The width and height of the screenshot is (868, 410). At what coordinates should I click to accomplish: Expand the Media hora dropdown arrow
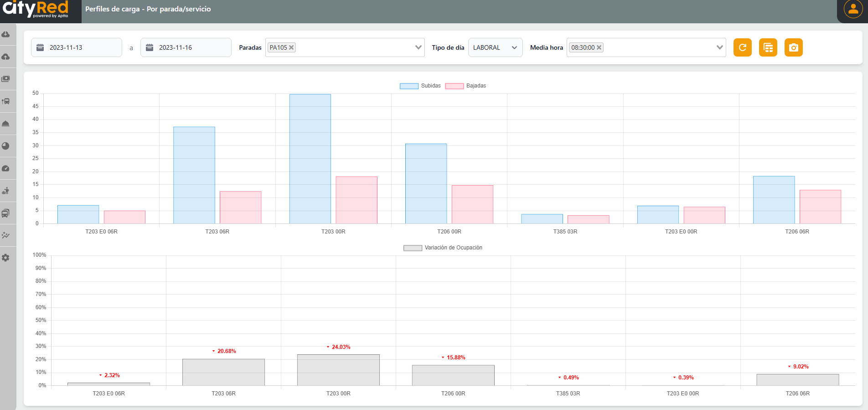[x=719, y=47]
